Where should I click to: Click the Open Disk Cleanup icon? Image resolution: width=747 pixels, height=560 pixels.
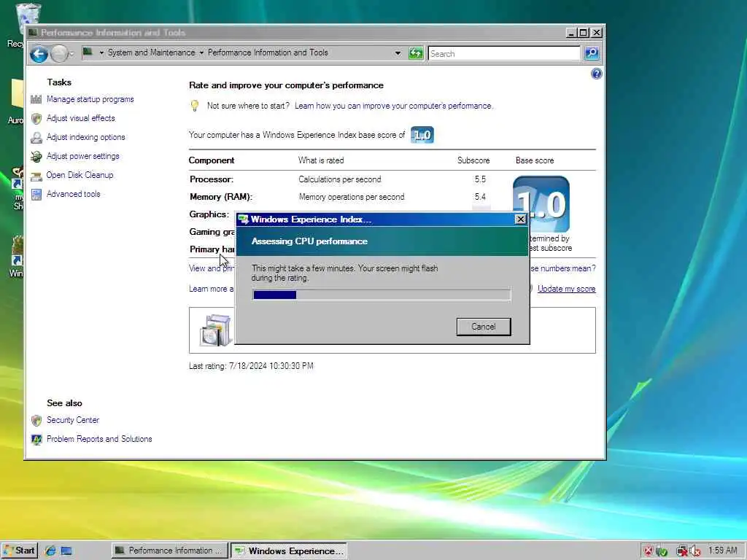click(x=36, y=176)
